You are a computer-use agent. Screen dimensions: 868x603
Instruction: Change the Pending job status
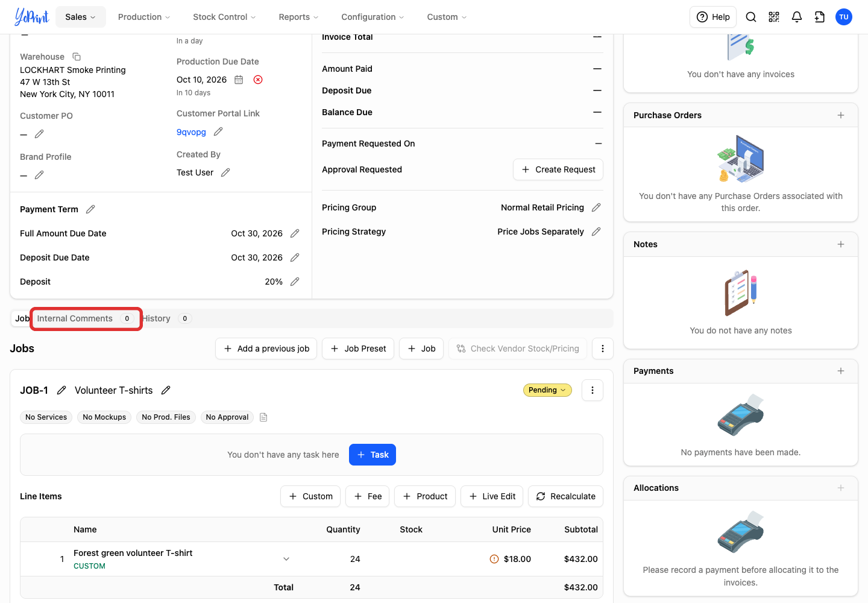[x=547, y=390]
